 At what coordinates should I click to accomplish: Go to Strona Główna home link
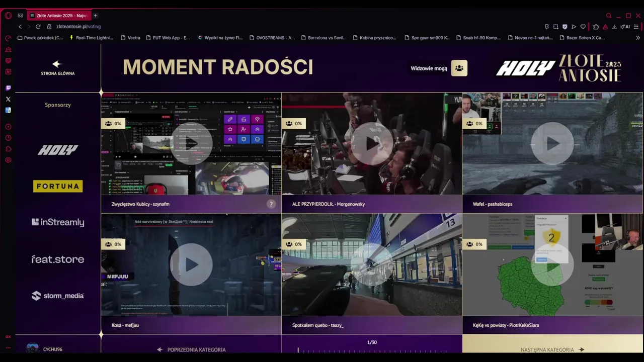57,68
